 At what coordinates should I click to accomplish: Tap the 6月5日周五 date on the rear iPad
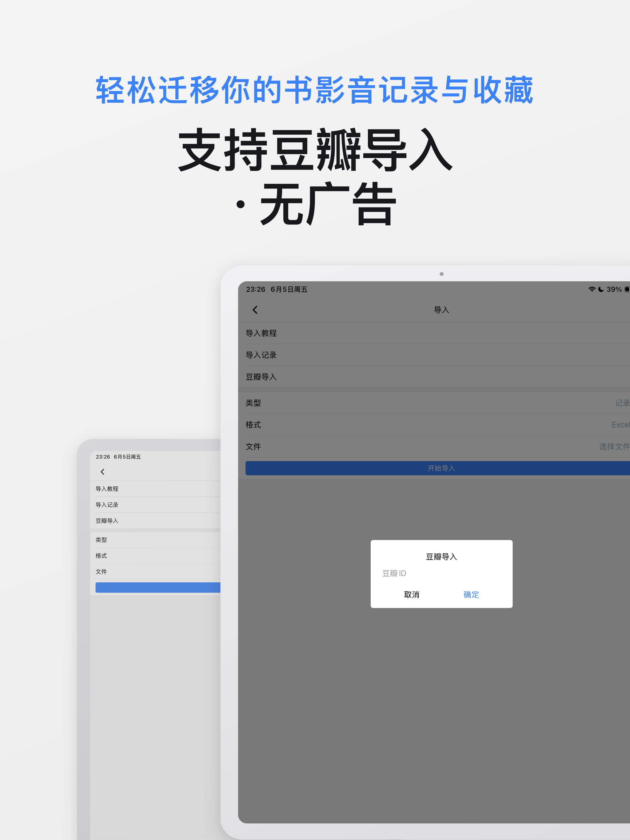[x=127, y=457]
